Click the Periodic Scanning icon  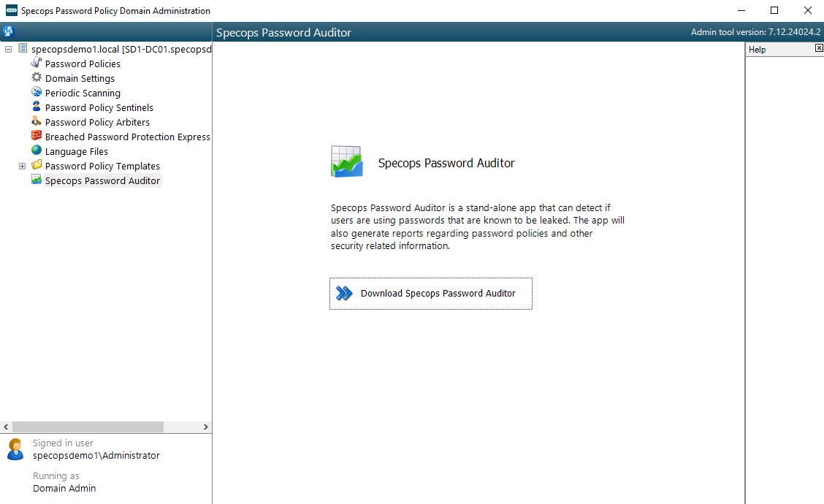tap(37, 92)
